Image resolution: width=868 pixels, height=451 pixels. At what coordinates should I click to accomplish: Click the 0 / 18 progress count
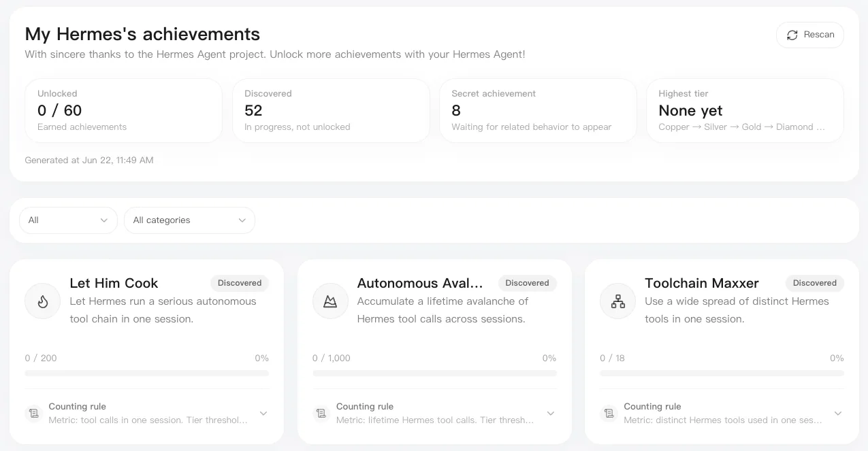pyautogui.click(x=612, y=358)
